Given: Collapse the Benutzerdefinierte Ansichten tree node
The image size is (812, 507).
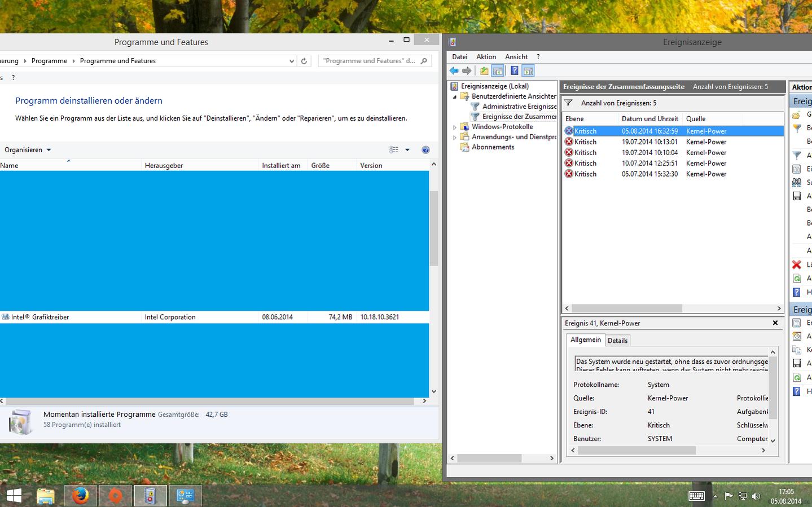Looking at the screenshot, I should point(455,97).
